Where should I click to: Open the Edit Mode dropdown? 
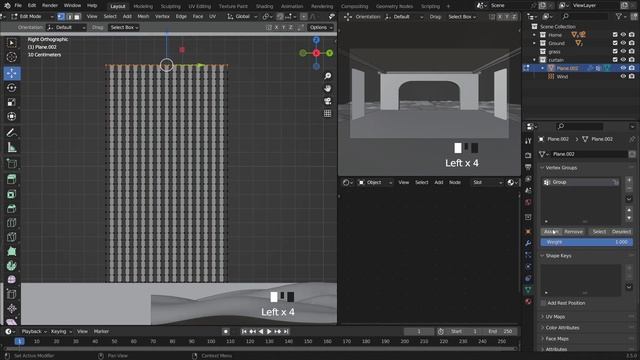[x=32, y=17]
